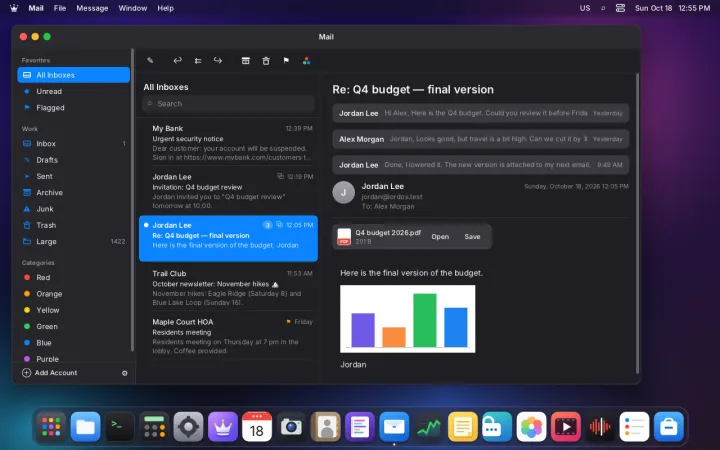
Task: Reply to the selected email
Action: click(177, 61)
